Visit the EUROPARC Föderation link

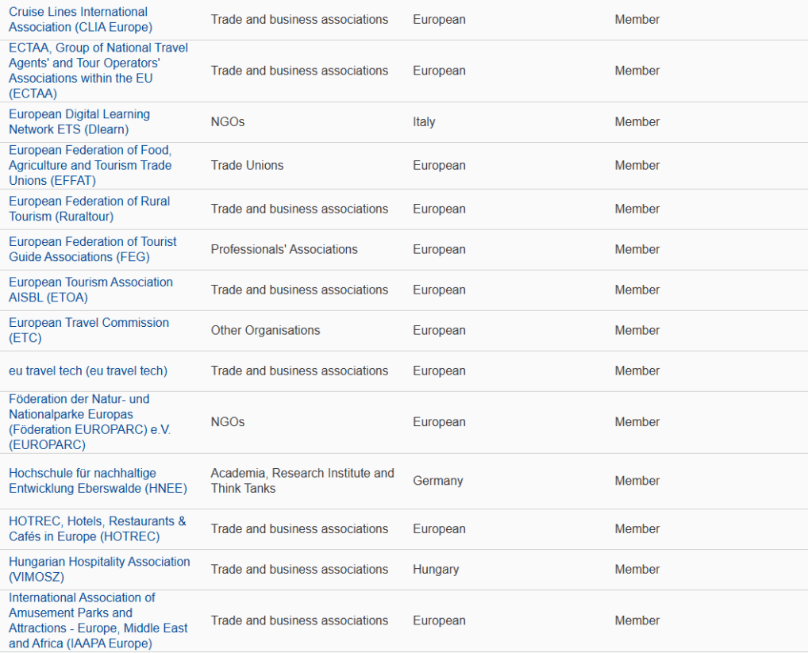point(89,421)
